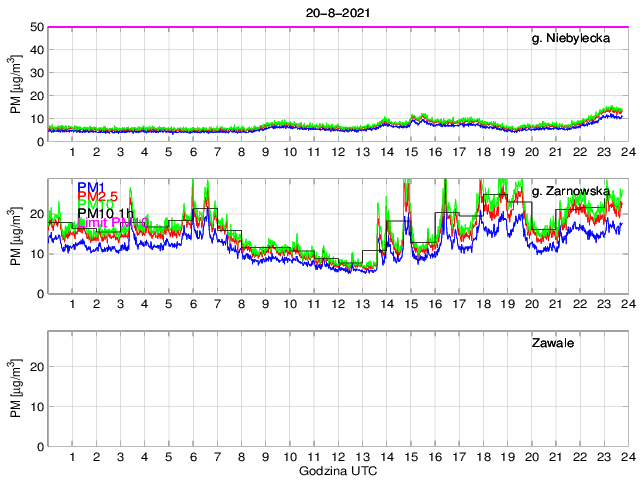This screenshot has height=480, width=640.
Task: Click hour 1 tick below Niebylecka panel
Action: [x=72, y=153]
